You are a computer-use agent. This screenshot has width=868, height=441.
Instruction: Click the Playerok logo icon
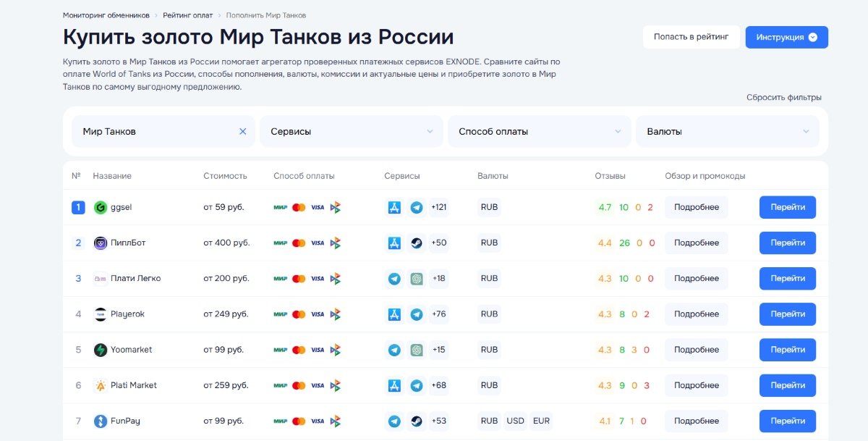[x=101, y=314]
